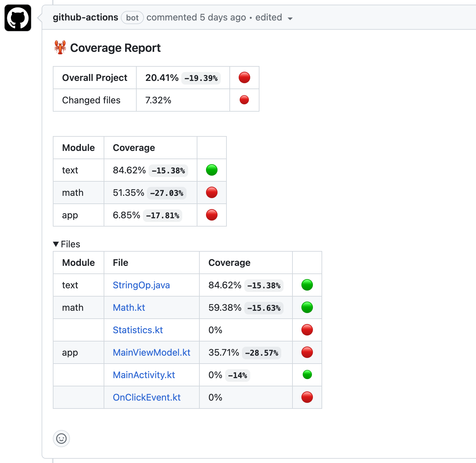Select the -17.81% app module change badge
Screen dimensions: 476x463
163,216
